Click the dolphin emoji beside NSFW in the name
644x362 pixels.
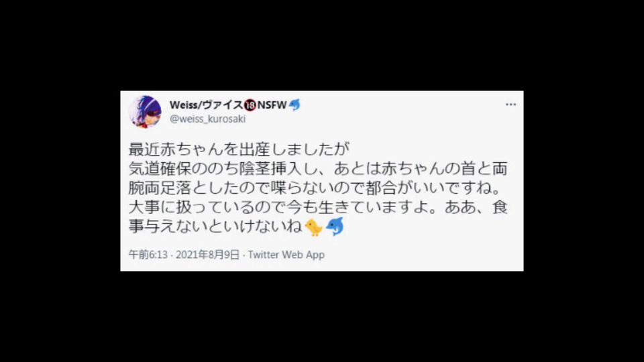point(294,105)
